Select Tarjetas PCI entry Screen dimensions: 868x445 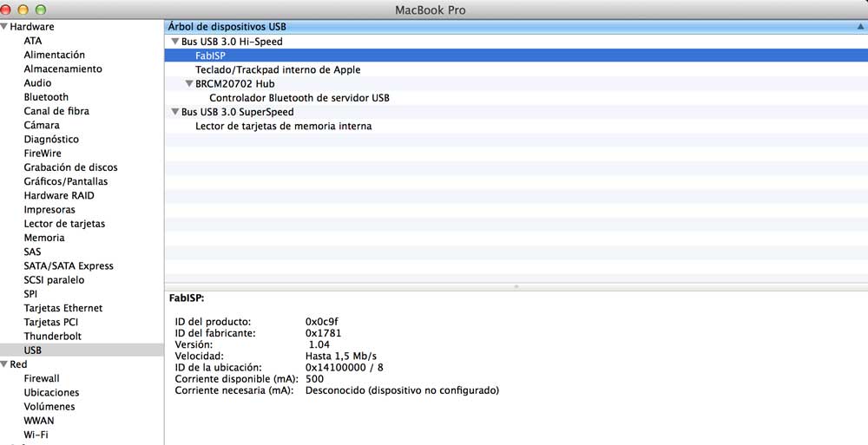tap(51, 322)
